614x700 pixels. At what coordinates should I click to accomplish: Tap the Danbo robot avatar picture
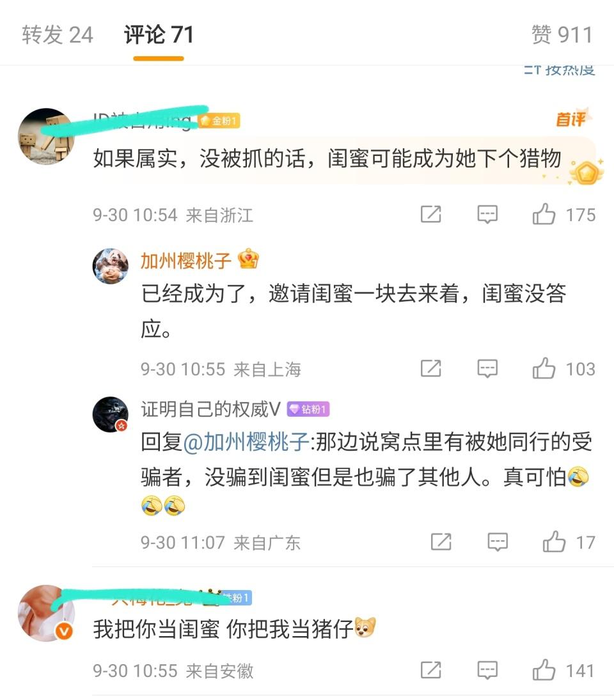click(x=46, y=136)
